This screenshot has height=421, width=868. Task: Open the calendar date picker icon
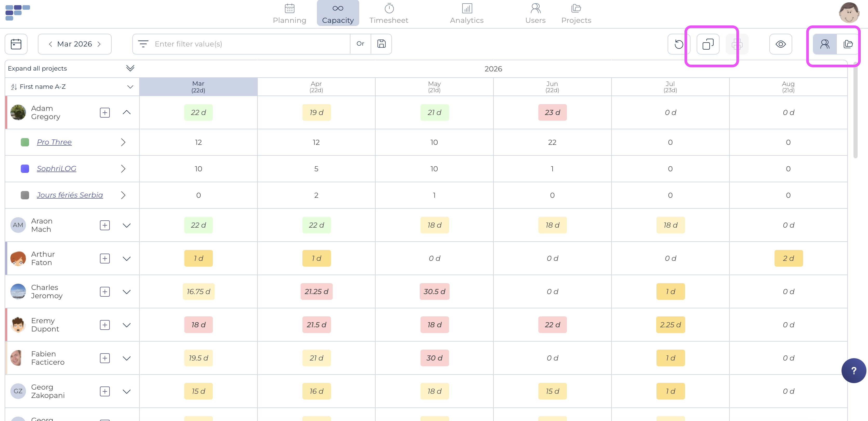click(x=16, y=44)
